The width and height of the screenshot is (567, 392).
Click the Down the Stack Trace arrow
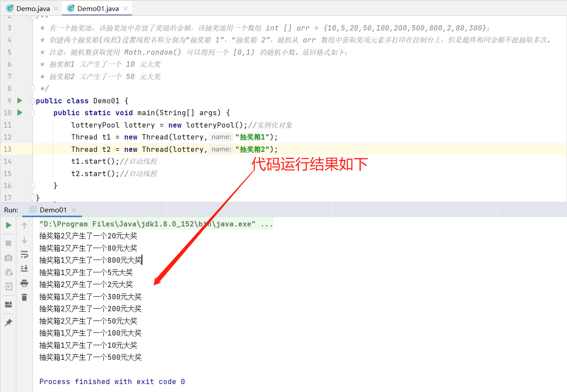24,240
